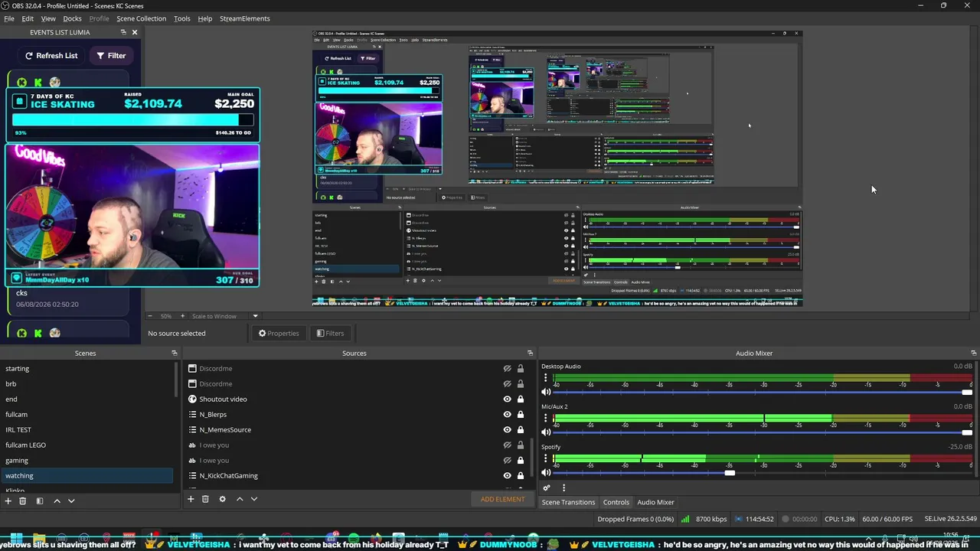Open source properties gear in Sources toolbar

(x=222, y=499)
